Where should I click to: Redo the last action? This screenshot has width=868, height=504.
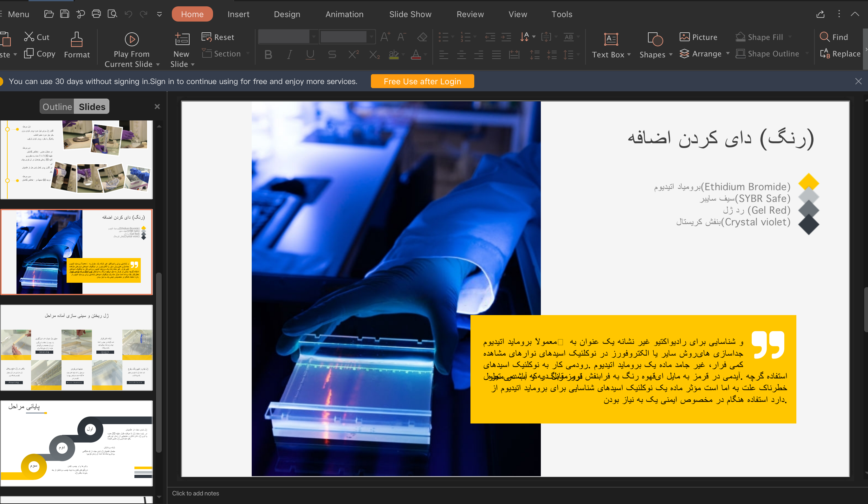coord(144,14)
